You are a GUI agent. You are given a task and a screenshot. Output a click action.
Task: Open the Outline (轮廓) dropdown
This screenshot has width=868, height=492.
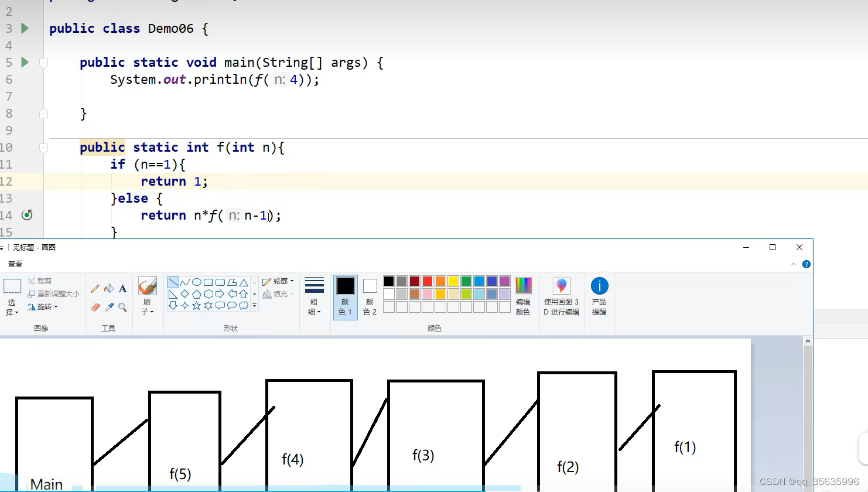(x=278, y=281)
